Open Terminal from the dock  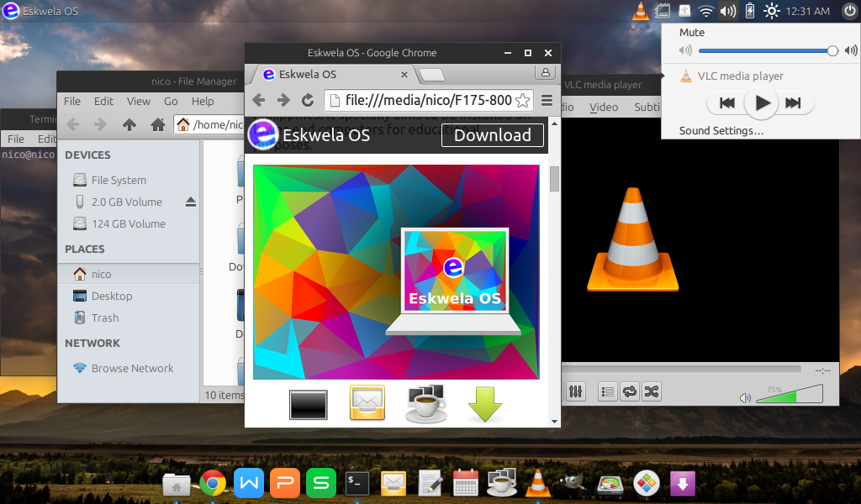click(357, 483)
